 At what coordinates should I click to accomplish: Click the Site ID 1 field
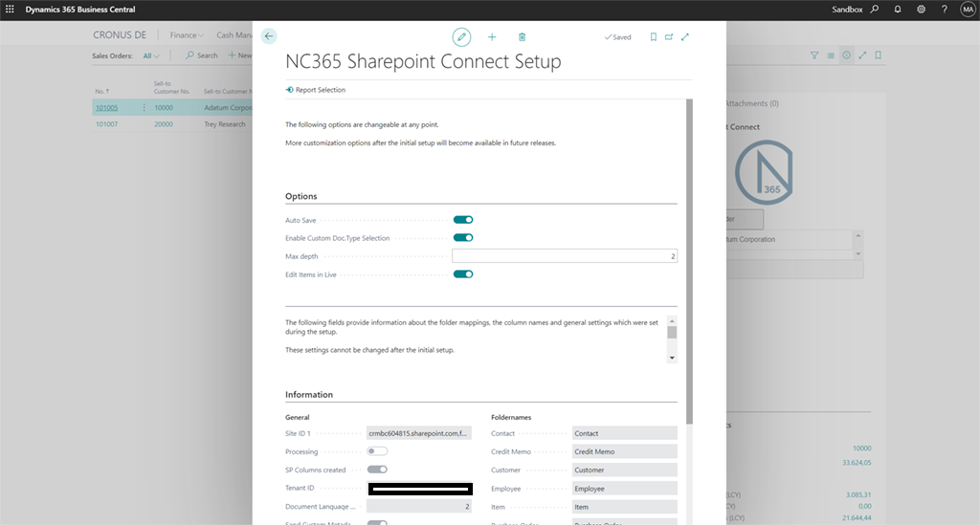[419, 433]
